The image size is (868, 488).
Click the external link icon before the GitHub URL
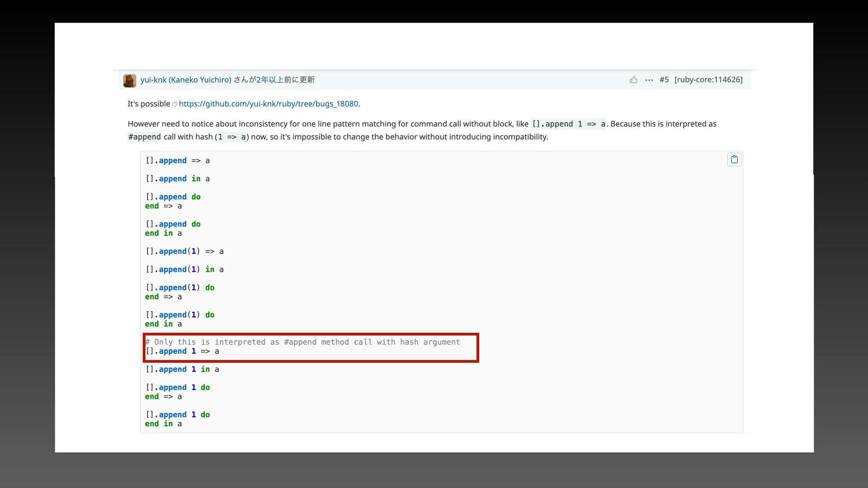[175, 104]
